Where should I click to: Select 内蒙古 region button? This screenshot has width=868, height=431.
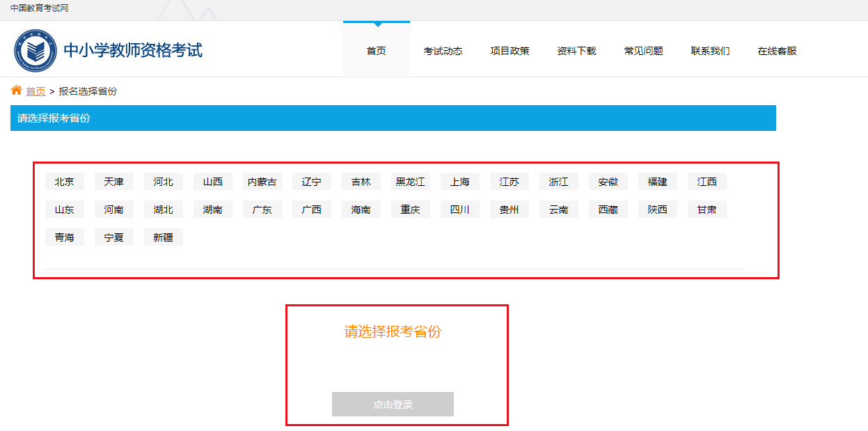click(x=262, y=182)
